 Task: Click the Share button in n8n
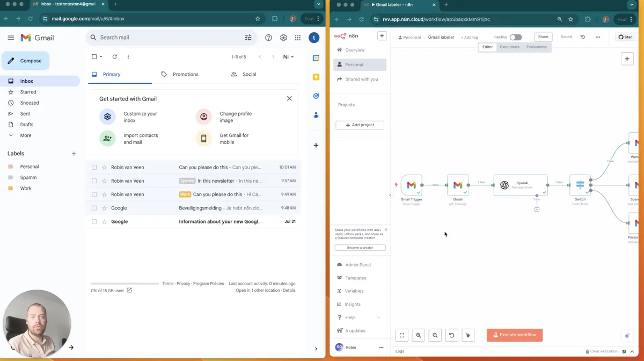(543, 37)
